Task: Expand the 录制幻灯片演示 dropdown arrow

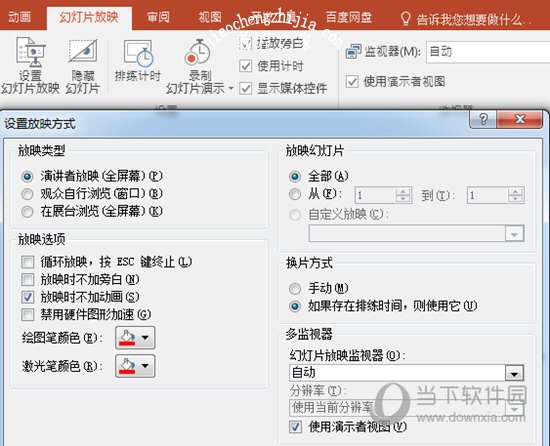Action: click(231, 88)
